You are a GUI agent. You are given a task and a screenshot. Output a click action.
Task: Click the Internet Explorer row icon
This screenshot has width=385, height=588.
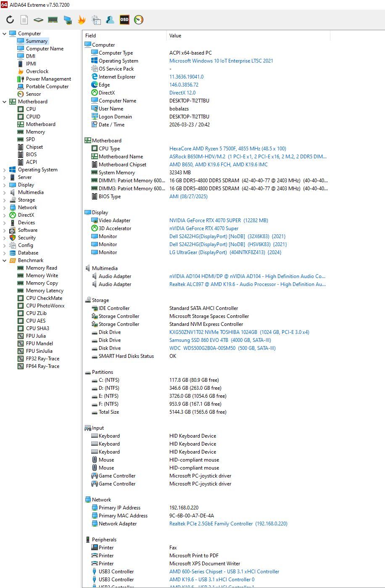pos(95,77)
